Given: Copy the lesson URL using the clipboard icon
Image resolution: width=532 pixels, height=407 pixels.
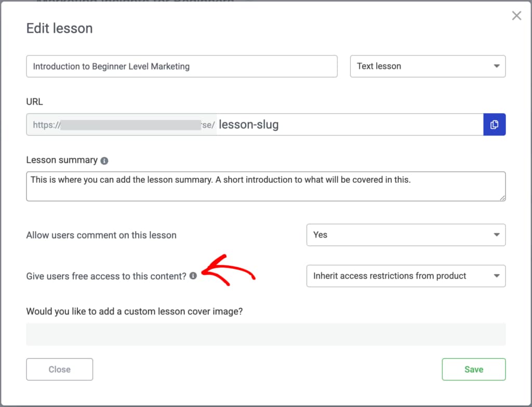Looking at the screenshot, I should point(494,124).
